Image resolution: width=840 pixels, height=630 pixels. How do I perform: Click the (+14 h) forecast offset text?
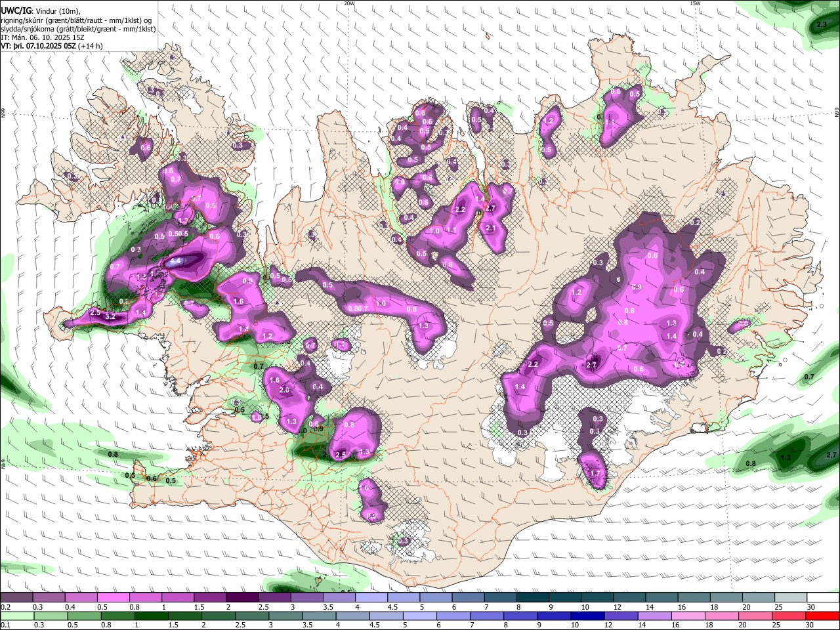(x=90, y=47)
